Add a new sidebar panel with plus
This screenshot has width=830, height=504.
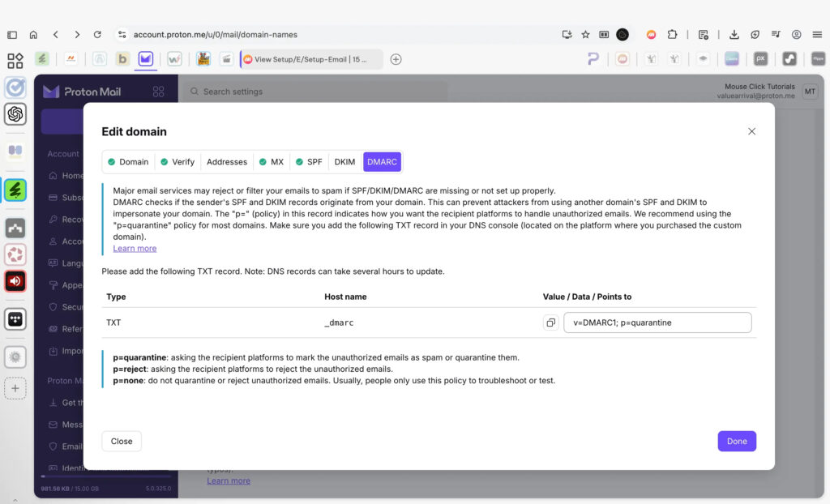[x=15, y=389]
